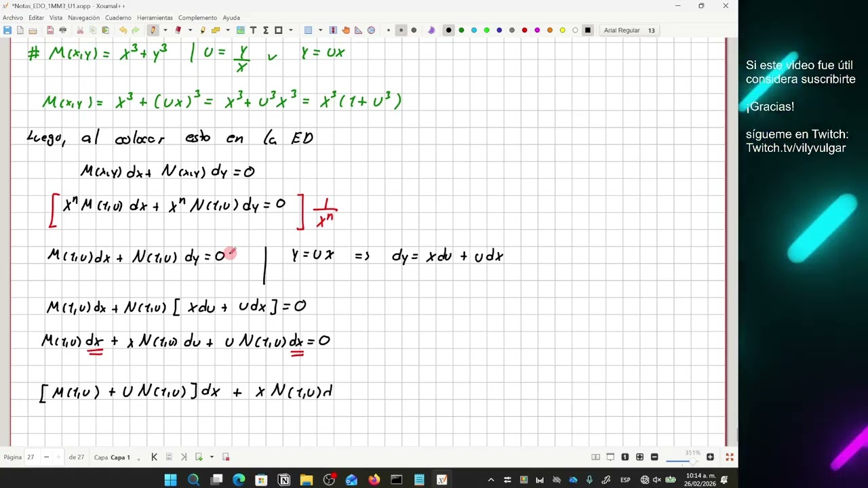Image resolution: width=868 pixels, height=488 pixels.
Task: Click the page number input field
Action: 32,457
